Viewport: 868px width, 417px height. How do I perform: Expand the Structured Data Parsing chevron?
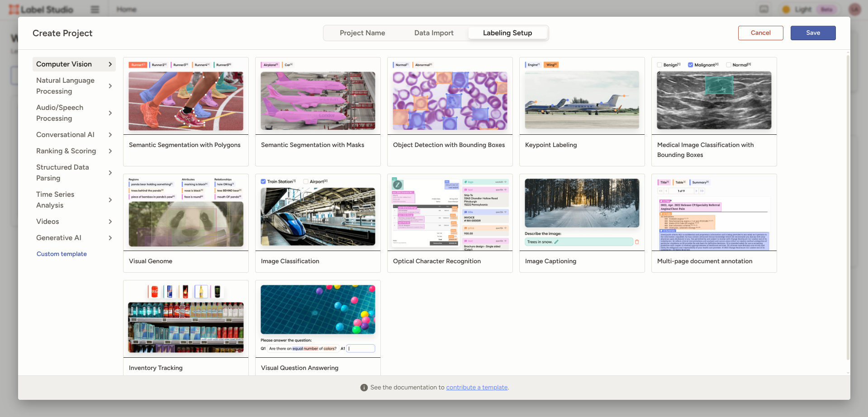point(110,173)
